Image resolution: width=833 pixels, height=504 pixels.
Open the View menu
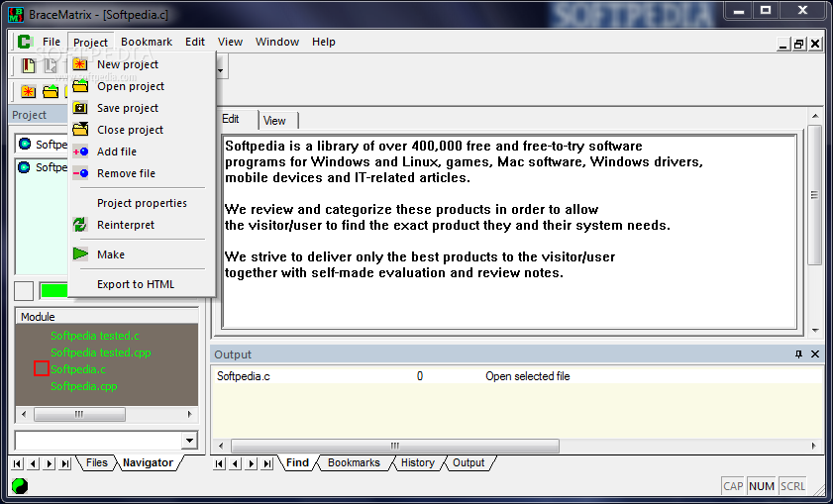(230, 42)
